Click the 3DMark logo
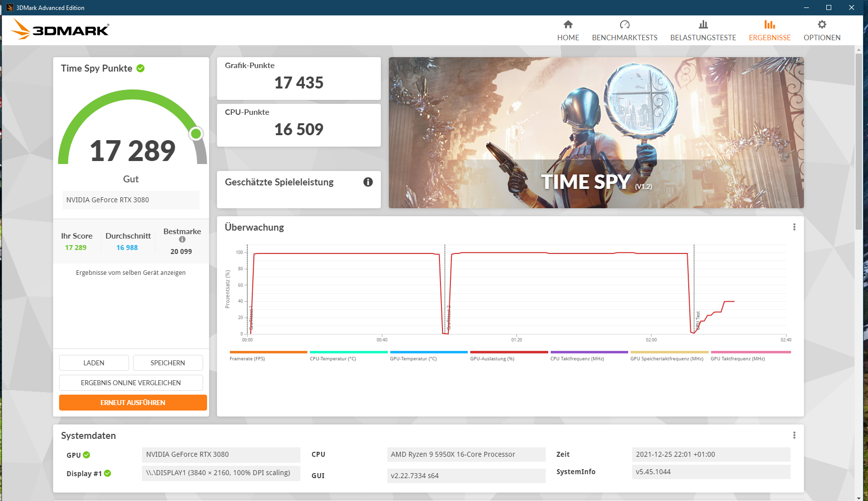 (60, 29)
